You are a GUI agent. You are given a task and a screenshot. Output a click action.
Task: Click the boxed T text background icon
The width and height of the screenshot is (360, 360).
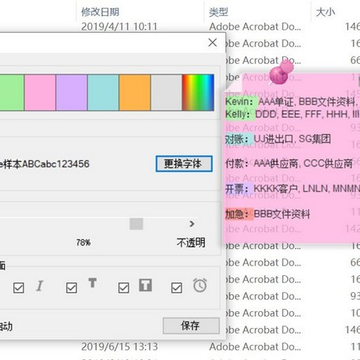click(x=145, y=285)
